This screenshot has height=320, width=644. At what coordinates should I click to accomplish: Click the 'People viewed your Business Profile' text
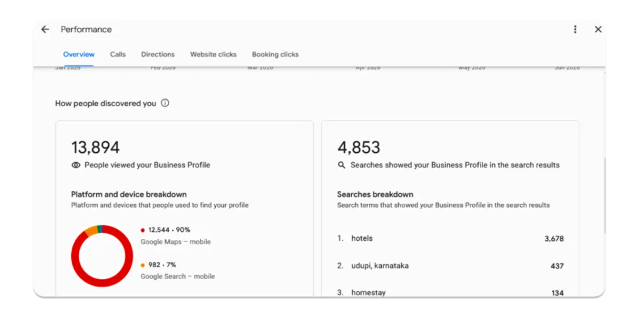147,165
